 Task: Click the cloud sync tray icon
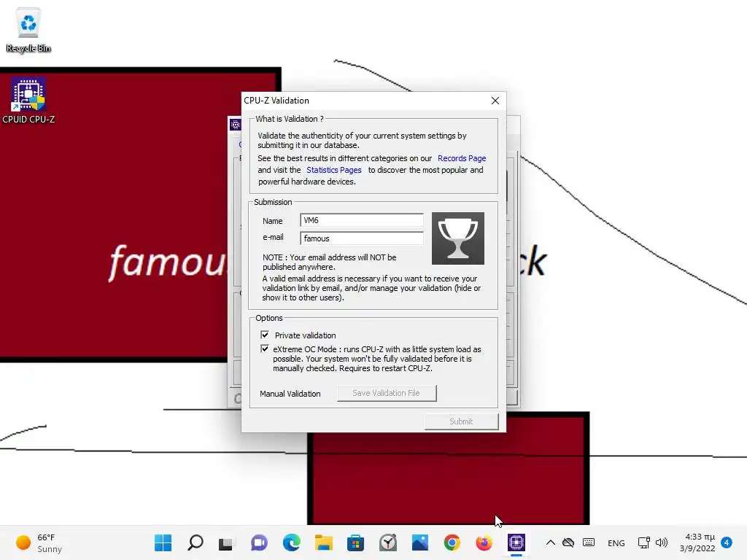[568, 542]
